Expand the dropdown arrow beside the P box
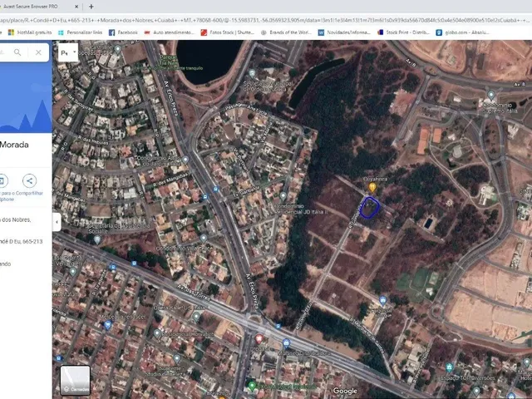This screenshot has width=532, height=399. (x=74, y=52)
